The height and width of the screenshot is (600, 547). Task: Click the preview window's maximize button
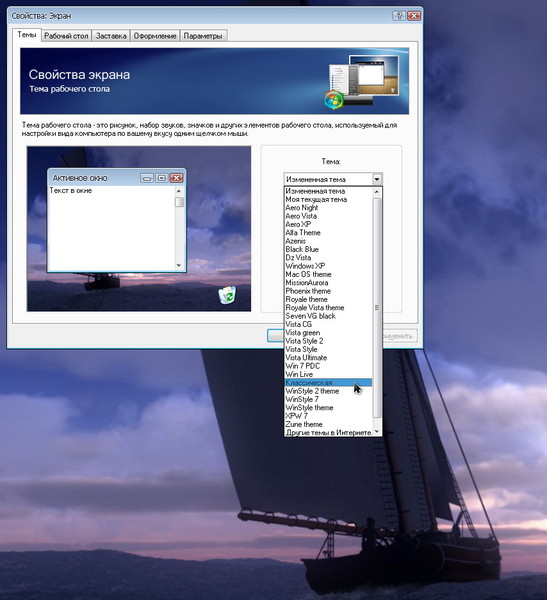click(162, 178)
